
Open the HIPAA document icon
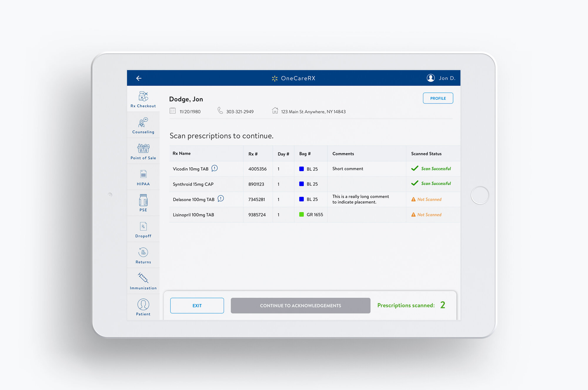[x=143, y=174]
